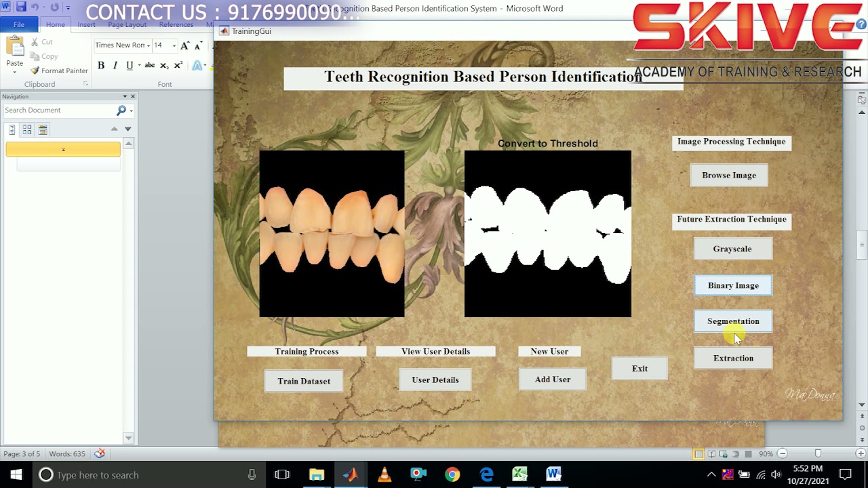Click the Cut scissors icon
Viewport: 868px width, 488px height.
tap(35, 42)
